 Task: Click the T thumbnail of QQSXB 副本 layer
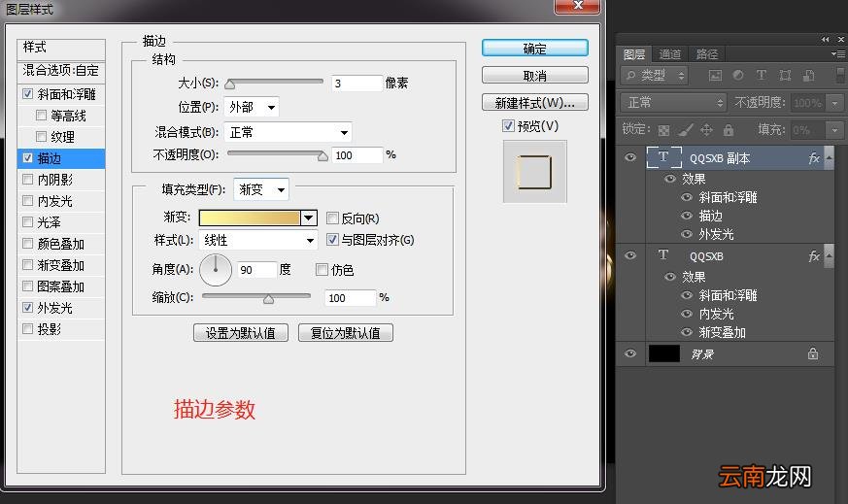(663, 157)
